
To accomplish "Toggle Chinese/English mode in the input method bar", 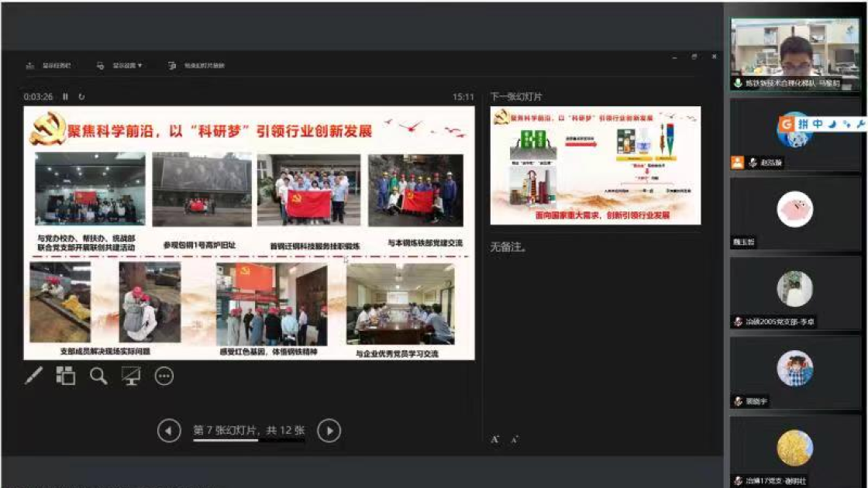I will tap(818, 124).
